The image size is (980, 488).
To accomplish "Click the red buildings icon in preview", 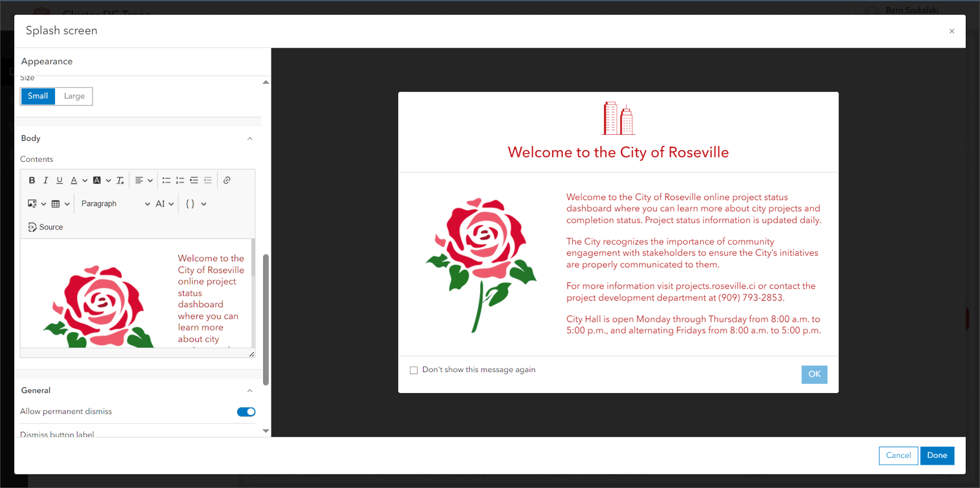I will [x=619, y=118].
